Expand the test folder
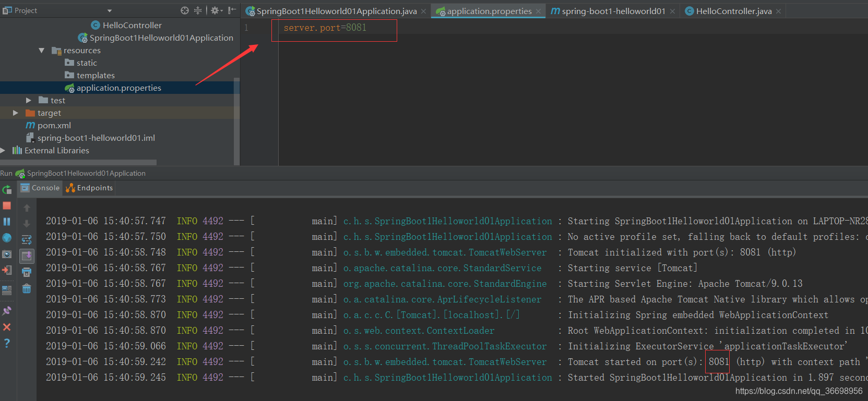 29,101
